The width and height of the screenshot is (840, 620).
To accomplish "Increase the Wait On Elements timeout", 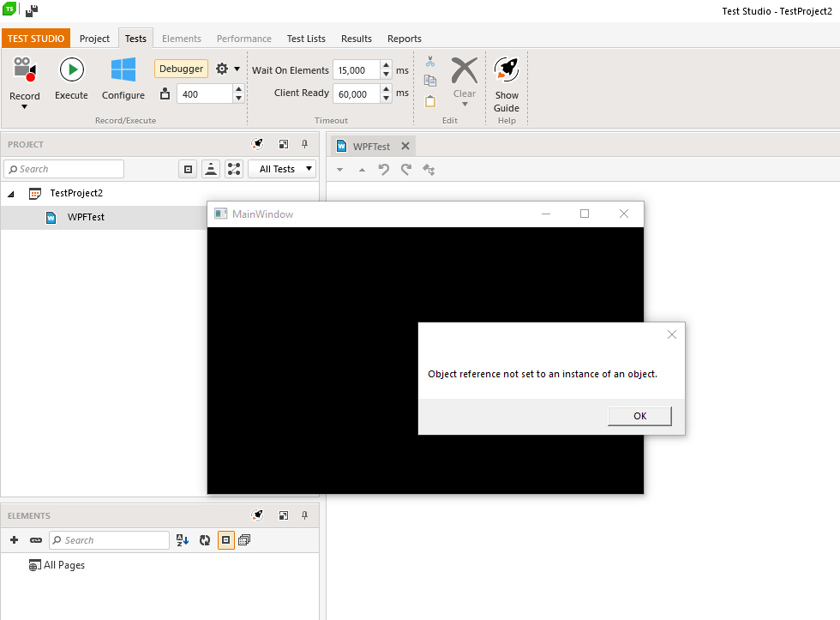I will (387, 65).
